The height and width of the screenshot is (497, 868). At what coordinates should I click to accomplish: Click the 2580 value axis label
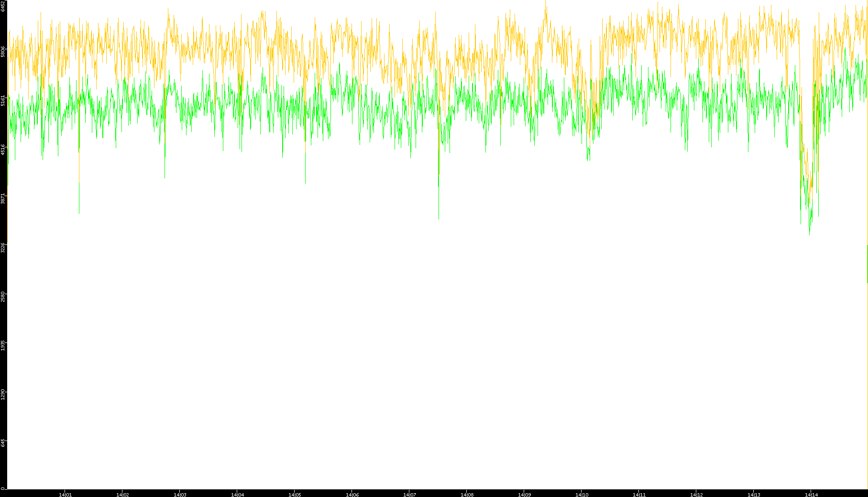[3, 297]
